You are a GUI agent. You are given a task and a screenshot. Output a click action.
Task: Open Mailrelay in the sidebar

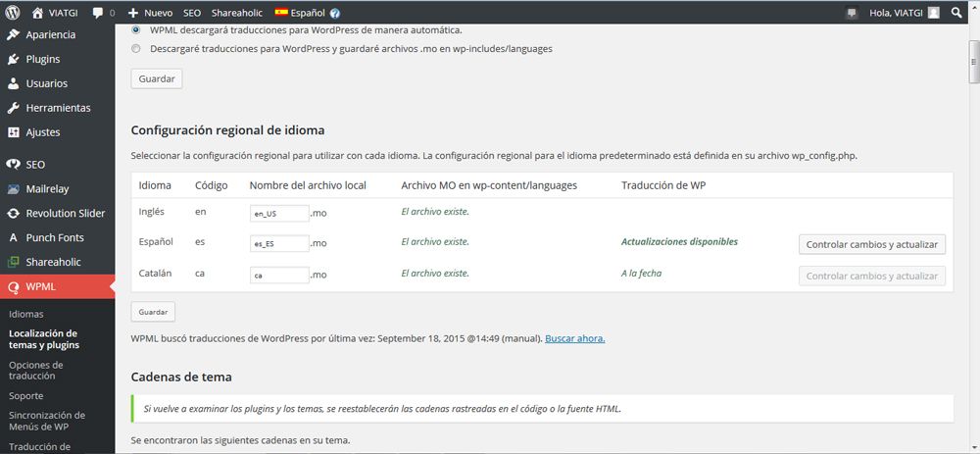[47, 189]
